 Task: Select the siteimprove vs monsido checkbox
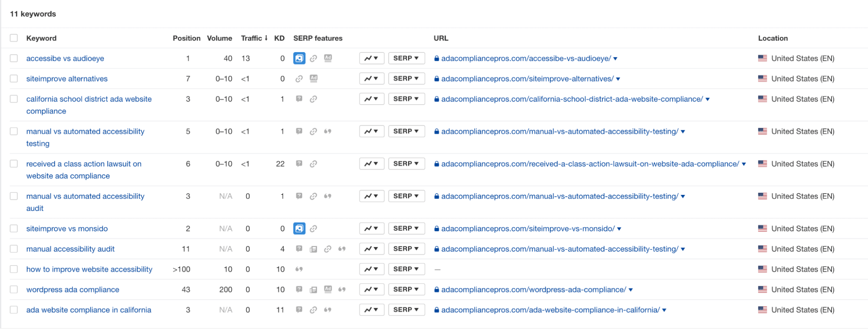(14, 228)
